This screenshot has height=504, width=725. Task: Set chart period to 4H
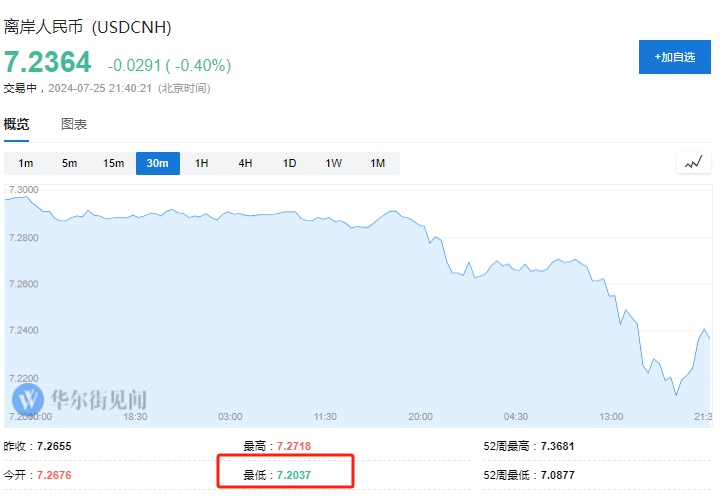[245, 163]
